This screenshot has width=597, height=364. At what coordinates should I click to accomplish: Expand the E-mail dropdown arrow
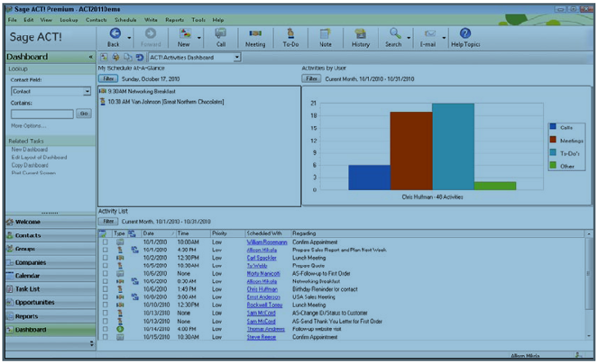444,38
